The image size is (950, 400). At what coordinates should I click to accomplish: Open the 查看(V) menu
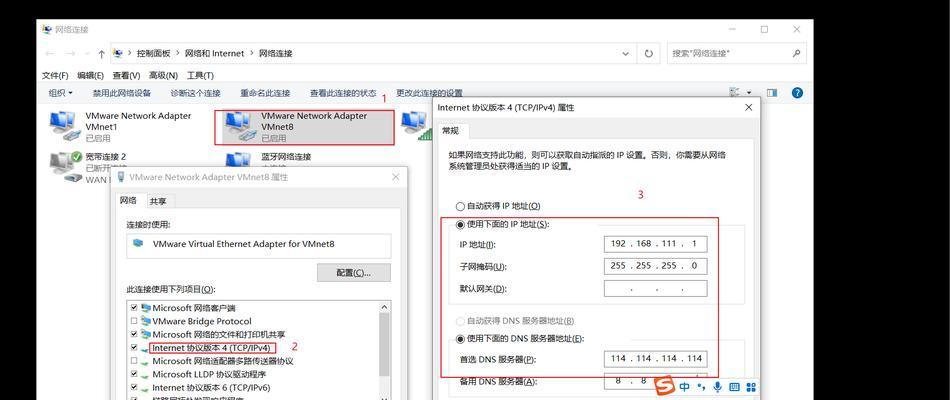(127, 76)
